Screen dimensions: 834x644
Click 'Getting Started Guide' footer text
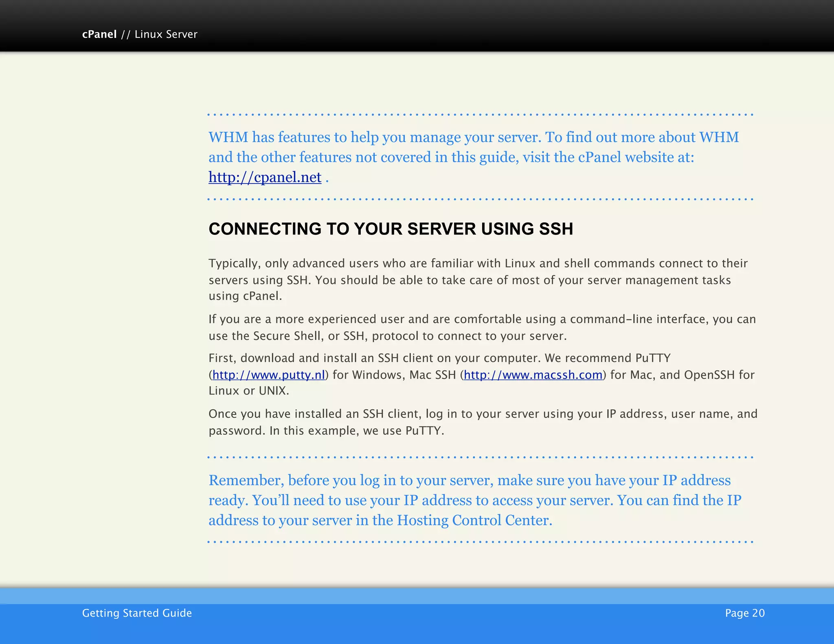137,613
